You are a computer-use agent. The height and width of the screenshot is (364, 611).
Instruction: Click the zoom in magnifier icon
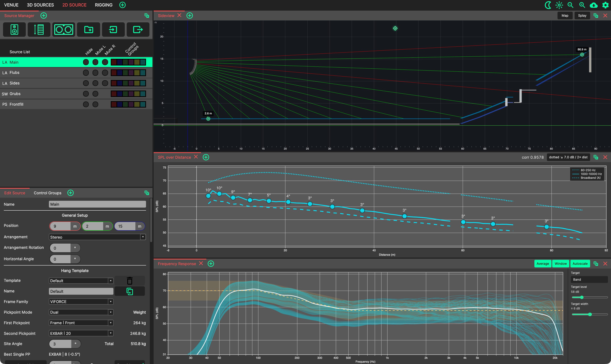[x=582, y=5]
